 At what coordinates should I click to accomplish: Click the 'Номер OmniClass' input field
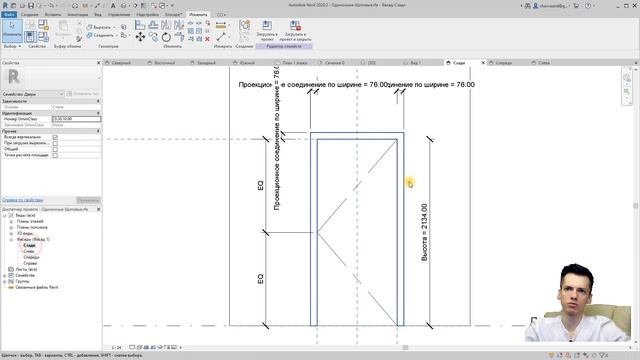(x=76, y=119)
